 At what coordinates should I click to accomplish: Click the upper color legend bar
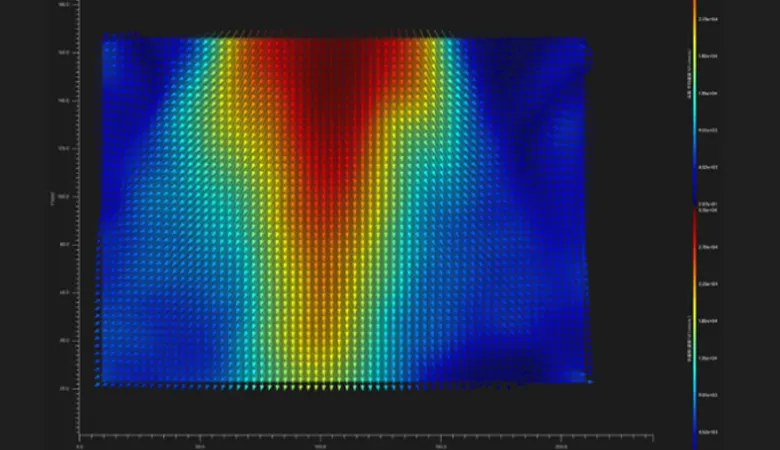point(695,100)
